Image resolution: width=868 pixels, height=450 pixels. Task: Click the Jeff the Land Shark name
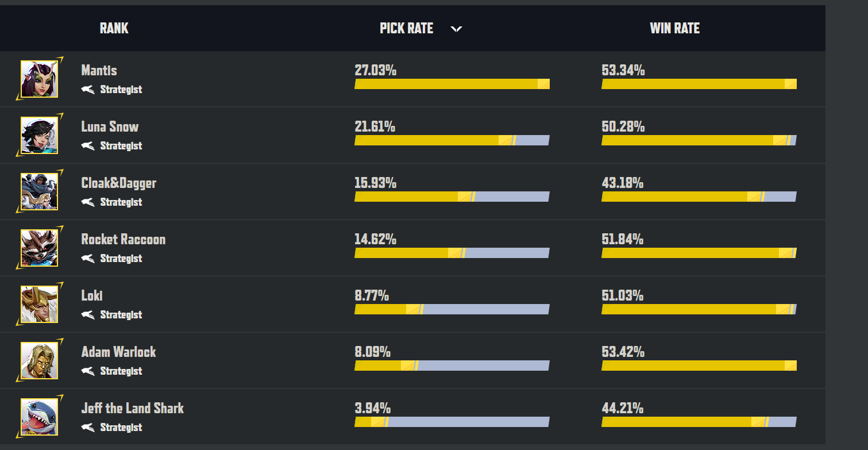click(x=132, y=408)
